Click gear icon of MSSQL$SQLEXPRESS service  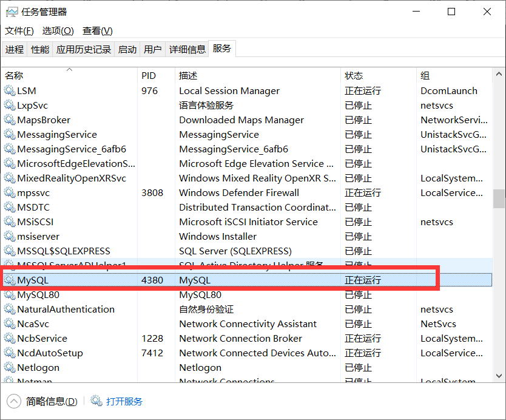coord(10,251)
